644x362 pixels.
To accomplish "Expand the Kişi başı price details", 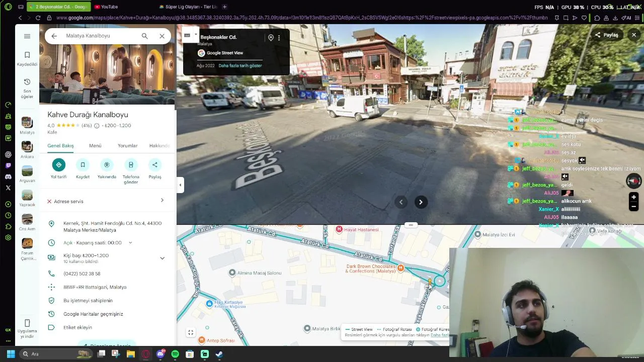I will tap(162, 258).
